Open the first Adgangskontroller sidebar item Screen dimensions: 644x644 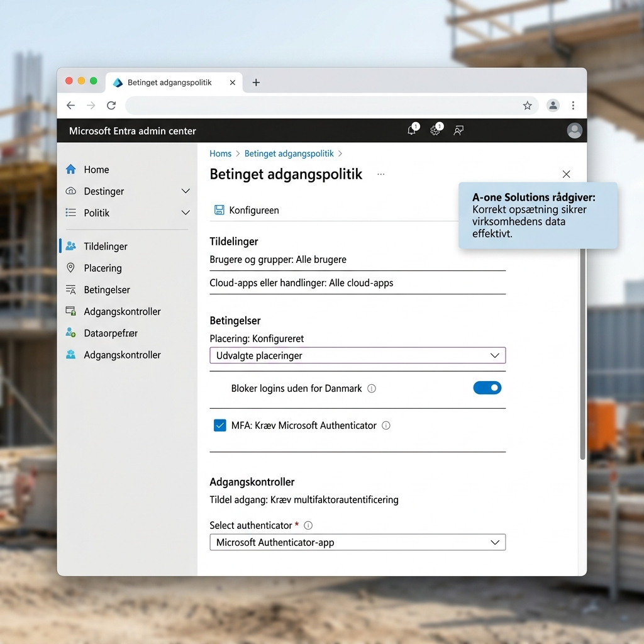(122, 312)
